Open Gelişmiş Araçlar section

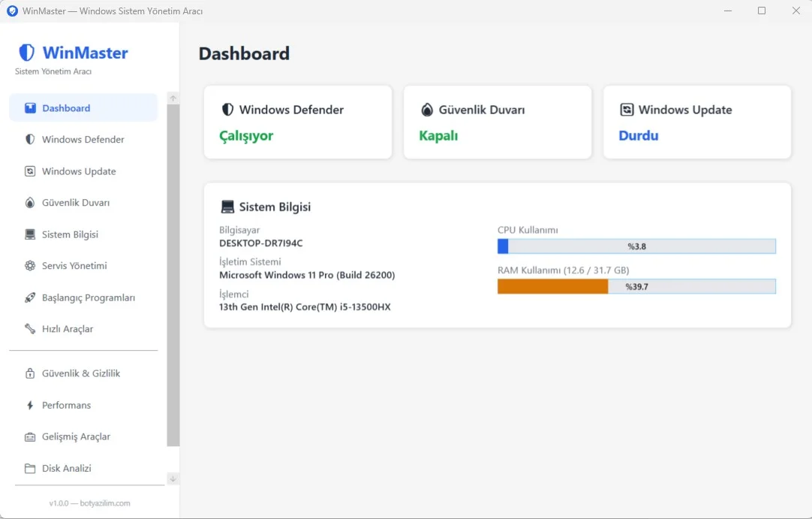point(83,436)
